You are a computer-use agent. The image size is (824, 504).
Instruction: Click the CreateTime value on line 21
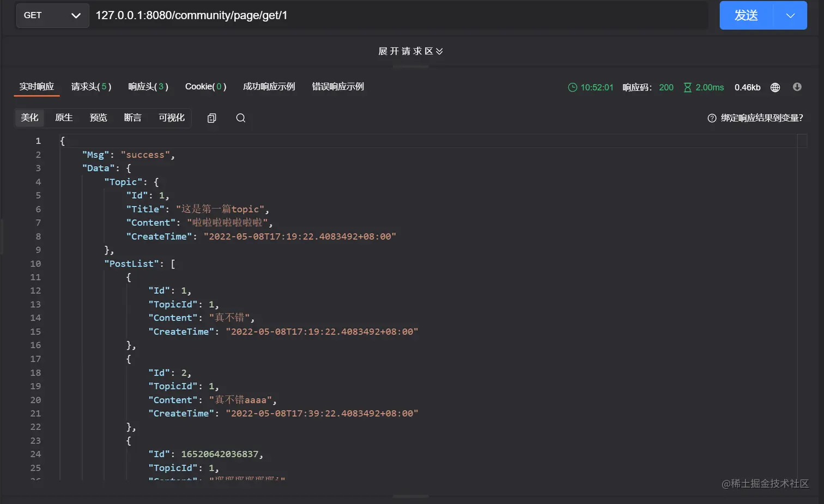click(322, 414)
